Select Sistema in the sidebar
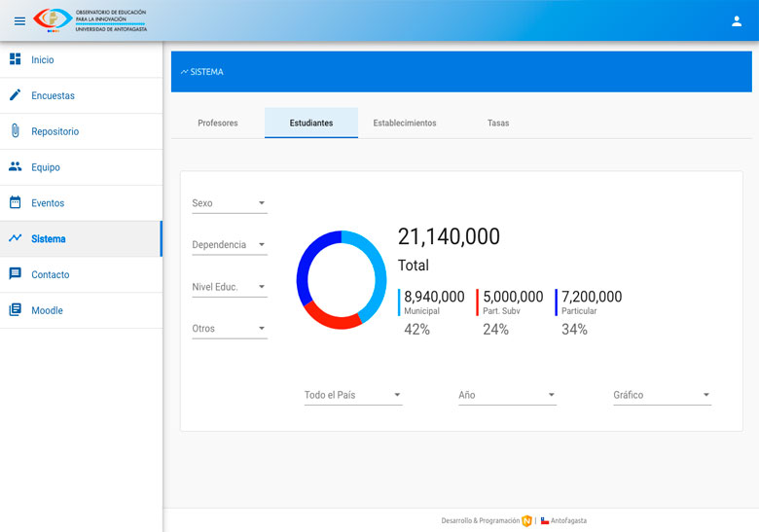The image size is (759, 532). click(82, 238)
